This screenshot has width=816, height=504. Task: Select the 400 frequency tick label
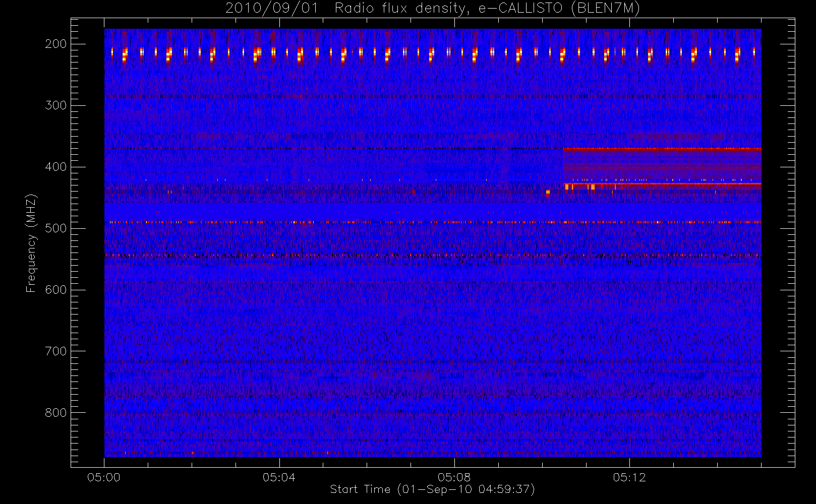click(55, 167)
